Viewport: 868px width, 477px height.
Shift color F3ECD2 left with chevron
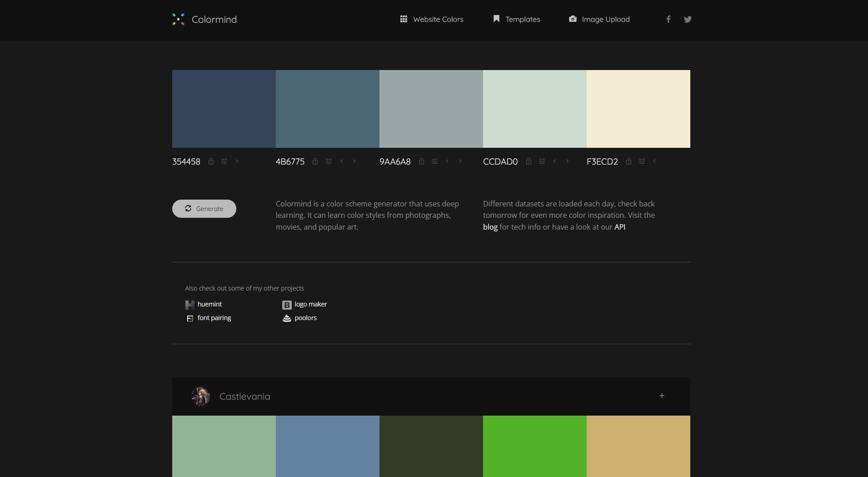[x=654, y=161]
